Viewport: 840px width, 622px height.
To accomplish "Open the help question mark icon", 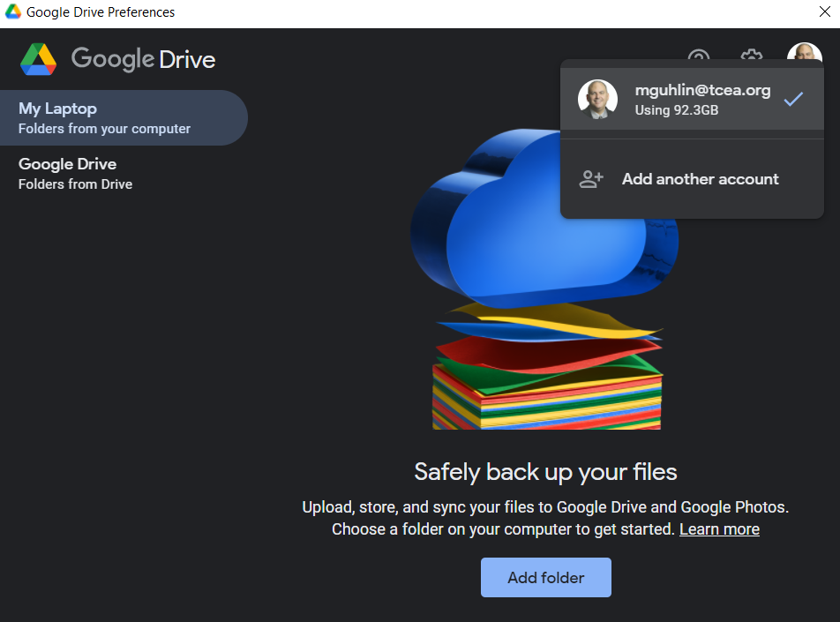I will point(699,54).
